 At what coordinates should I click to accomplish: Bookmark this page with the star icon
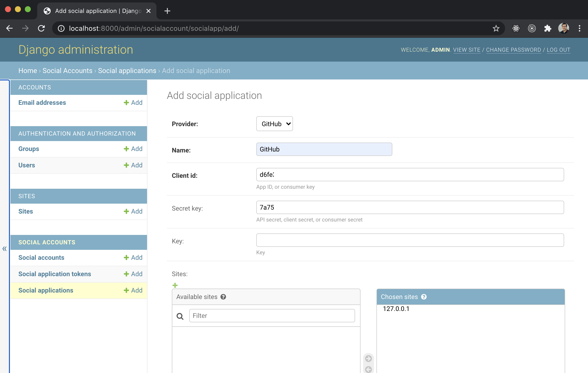click(x=496, y=28)
